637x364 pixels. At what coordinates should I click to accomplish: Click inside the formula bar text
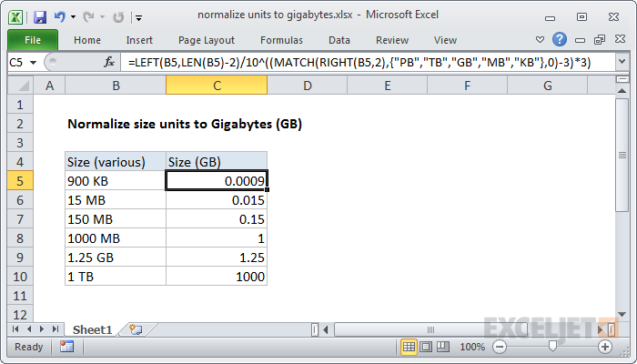(359, 63)
